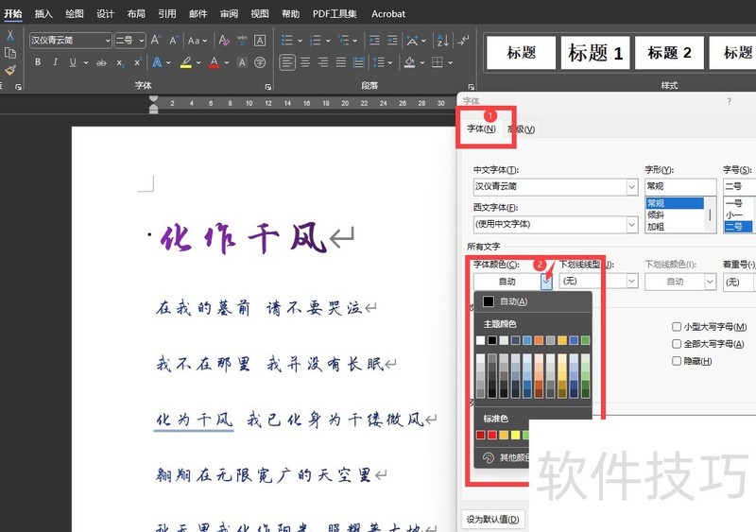The width and height of the screenshot is (756, 532).
Task: Open the 西文字体 dropdown in font dialog
Action: click(x=631, y=224)
